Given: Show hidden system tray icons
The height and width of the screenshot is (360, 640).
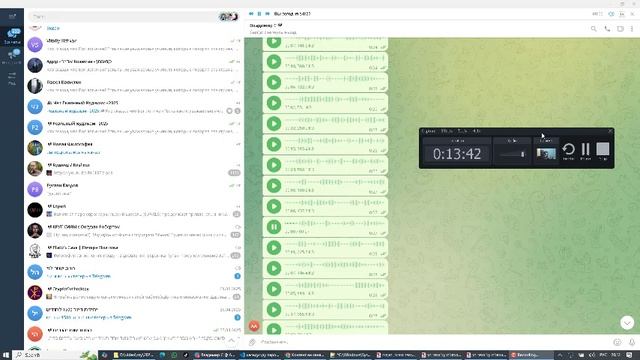Looking at the screenshot, I should pyautogui.click(x=560, y=355).
